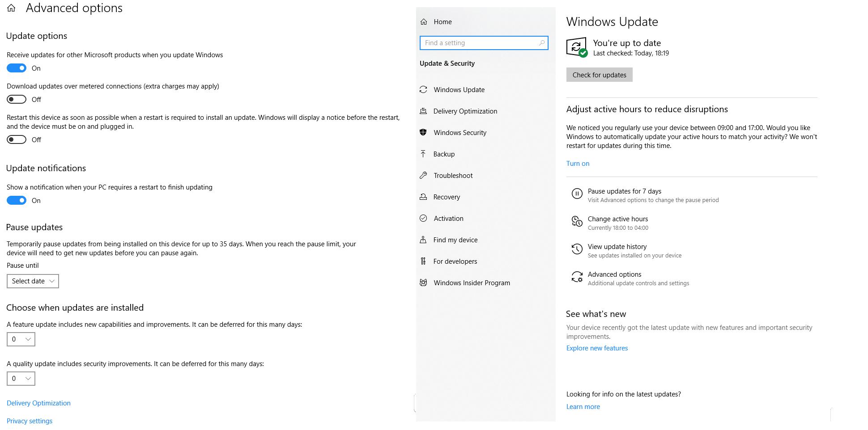Click the Find a setting search field
Image resolution: width=868 pixels, height=430 pixels.
484,43
